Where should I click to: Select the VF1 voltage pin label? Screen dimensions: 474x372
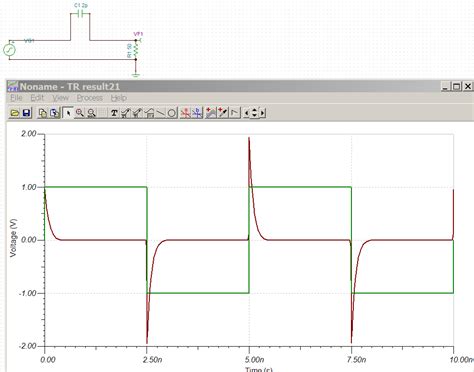pyautogui.click(x=138, y=34)
